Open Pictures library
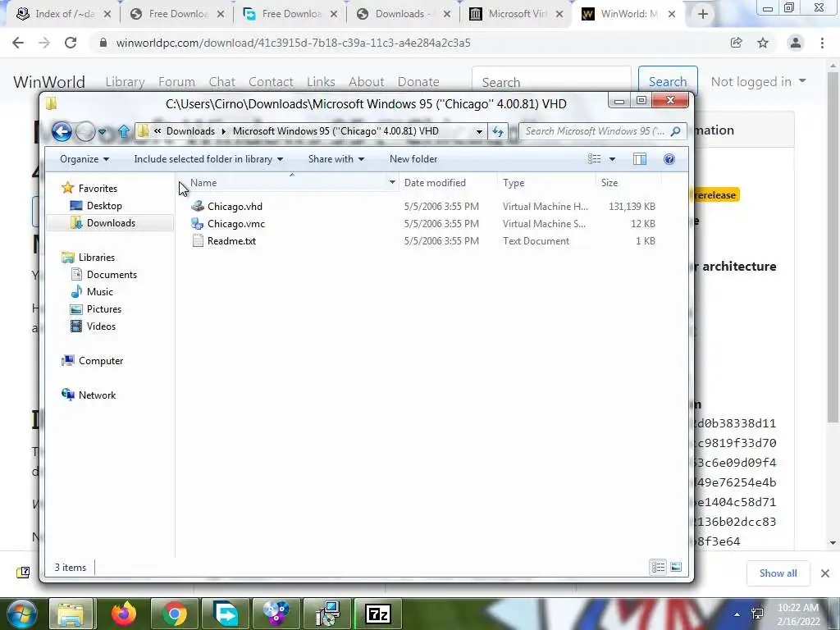 [104, 309]
